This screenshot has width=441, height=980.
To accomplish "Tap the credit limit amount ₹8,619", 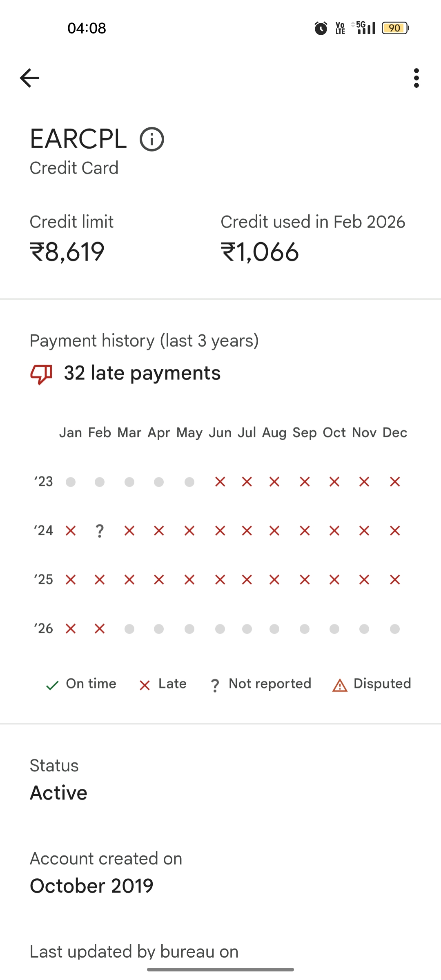I will 67,252.
